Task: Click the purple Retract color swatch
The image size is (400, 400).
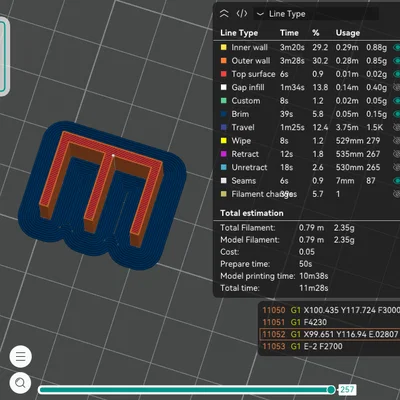Action: click(224, 154)
